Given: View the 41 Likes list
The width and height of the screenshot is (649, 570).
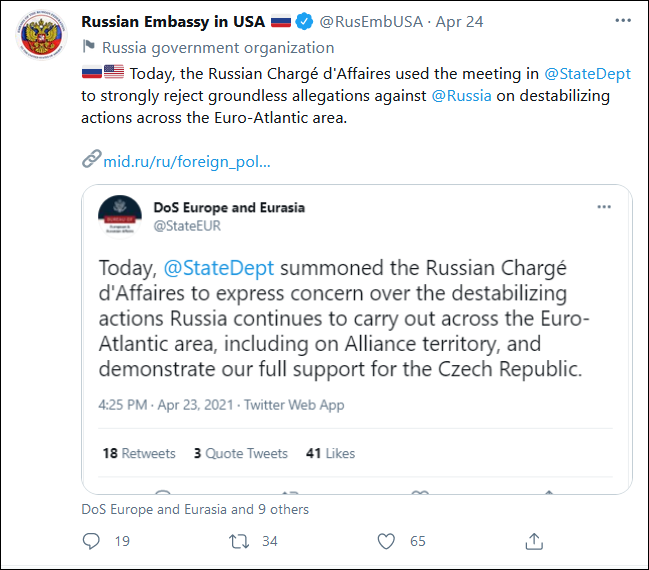Looking at the screenshot, I should [x=330, y=453].
